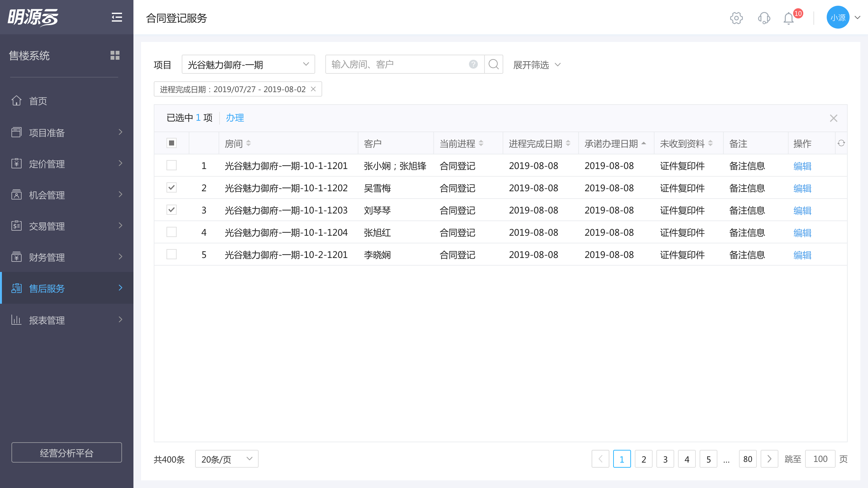
Task: Click the 跳至 page number input
Action: [820, 459]
